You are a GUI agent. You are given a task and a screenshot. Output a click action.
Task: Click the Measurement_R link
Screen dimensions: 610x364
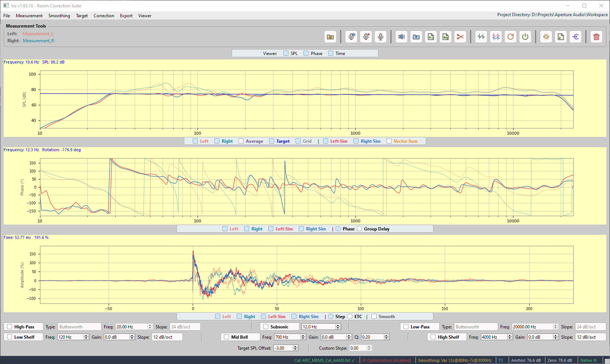click(39, 41)
